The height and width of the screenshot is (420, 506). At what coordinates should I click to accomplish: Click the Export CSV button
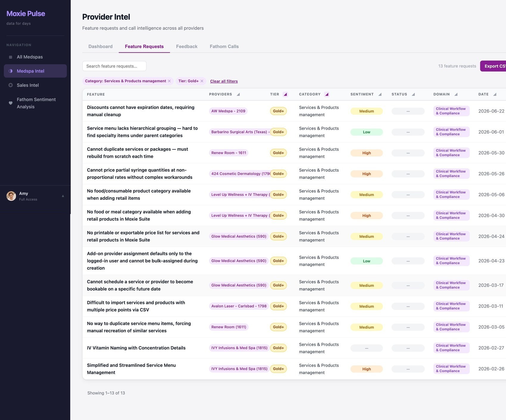[493, 66]
